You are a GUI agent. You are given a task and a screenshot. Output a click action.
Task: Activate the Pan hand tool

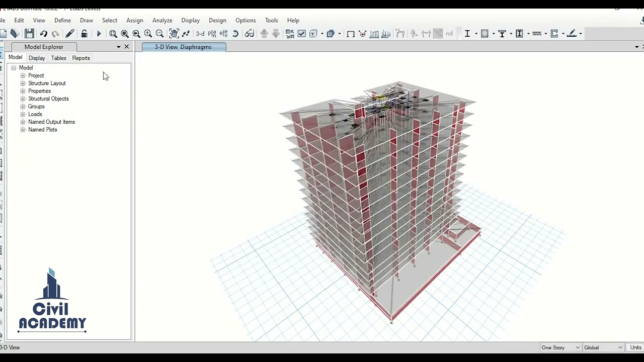pyautogui.click(x=174, y=34)
